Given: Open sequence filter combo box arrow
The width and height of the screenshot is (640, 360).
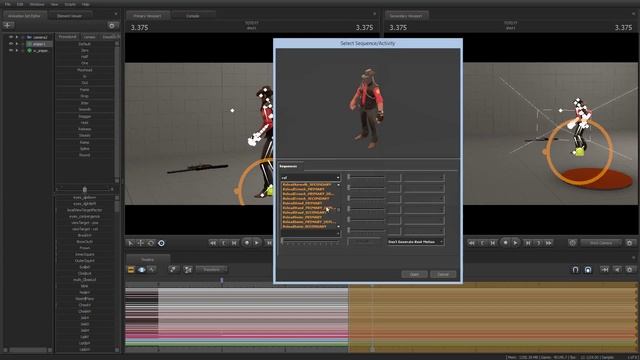Looking at the screenshot, I should coord(338,178).
